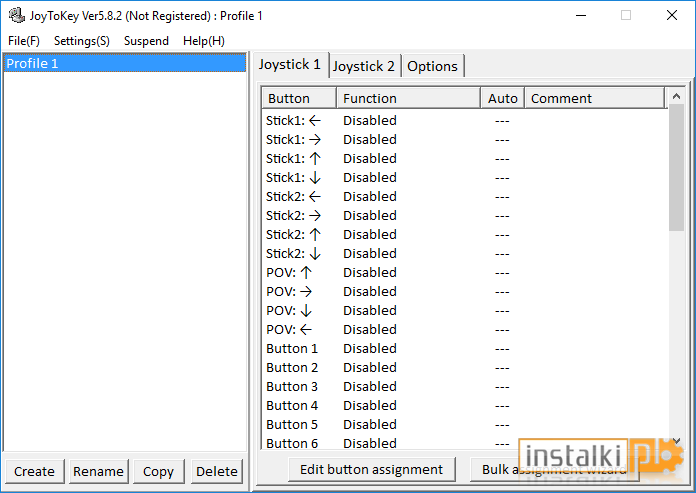
Task: Select the POV left arrow row
Action: (x=464, y=330)
